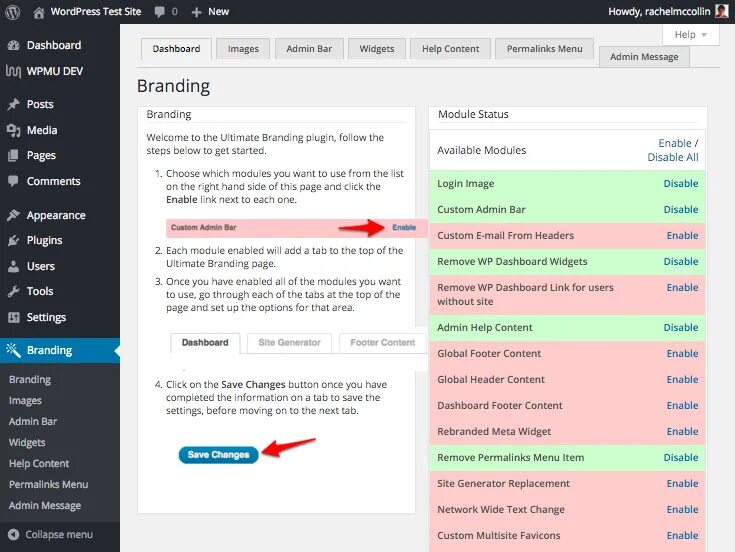The height and width of the screenshot is (552, 735).
Task: Click the Collapse menu label
Action: (59, 535)
